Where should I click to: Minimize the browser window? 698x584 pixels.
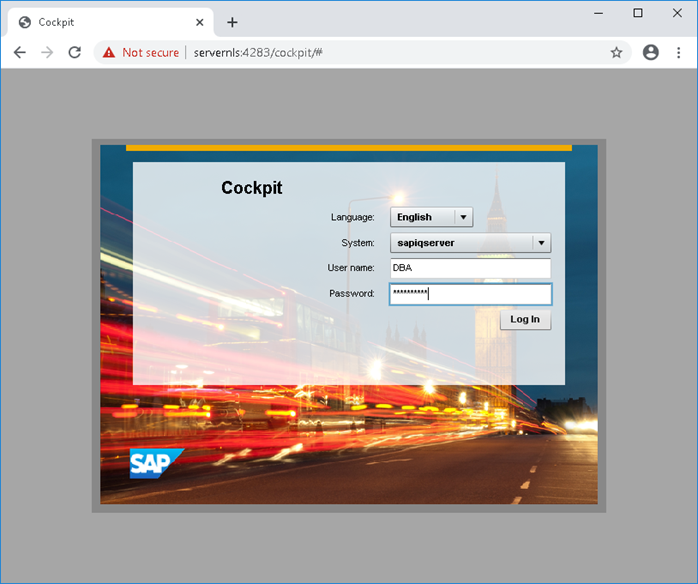[x=598, y=13]
